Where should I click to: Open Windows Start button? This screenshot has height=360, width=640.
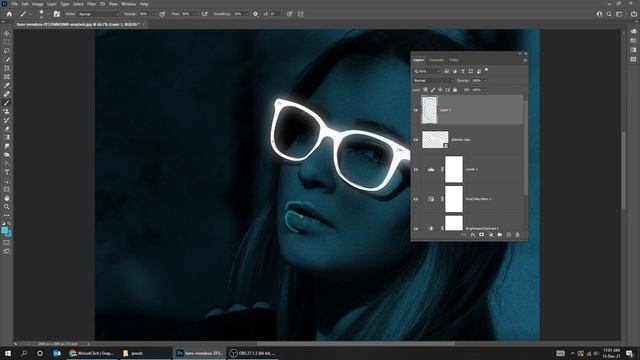click(x=8, y=353)
